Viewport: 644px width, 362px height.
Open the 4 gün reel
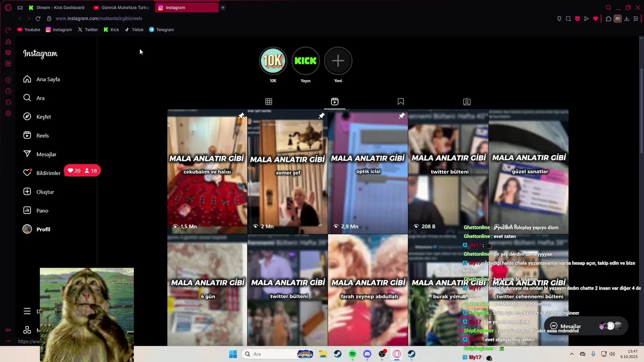tap(207, 290)
